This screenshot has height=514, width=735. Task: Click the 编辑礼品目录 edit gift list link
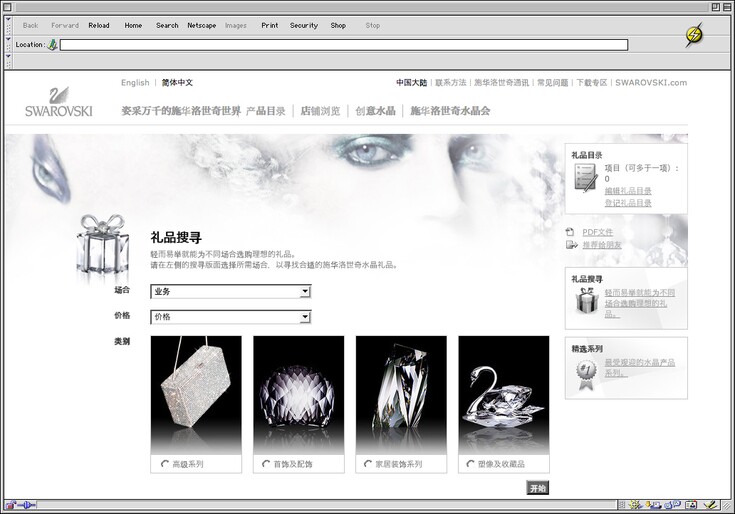628,191
